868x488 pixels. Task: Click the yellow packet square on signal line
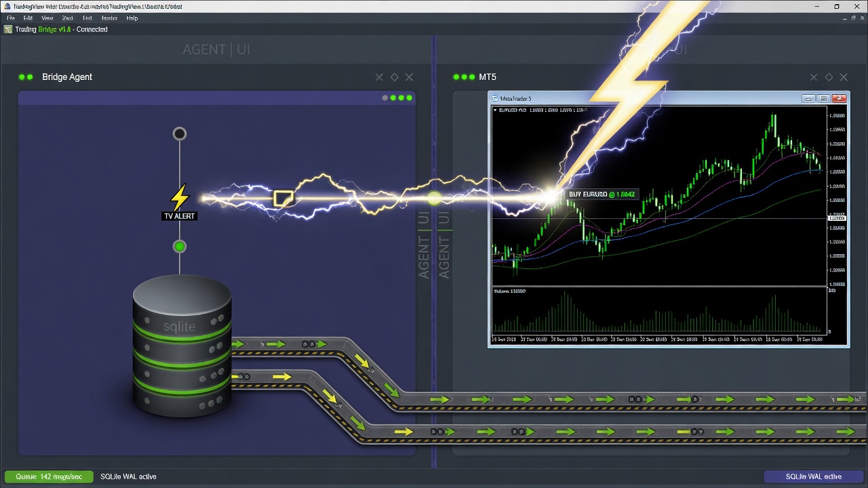283,199
